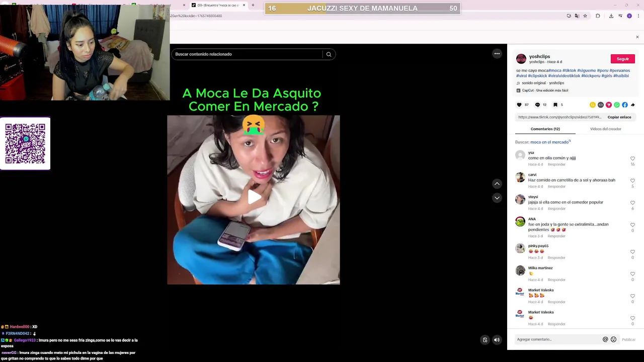This screenshot has width=644, height=362.
Task: Like ANA's comment with the heart
Action: (x=632, y=225)
